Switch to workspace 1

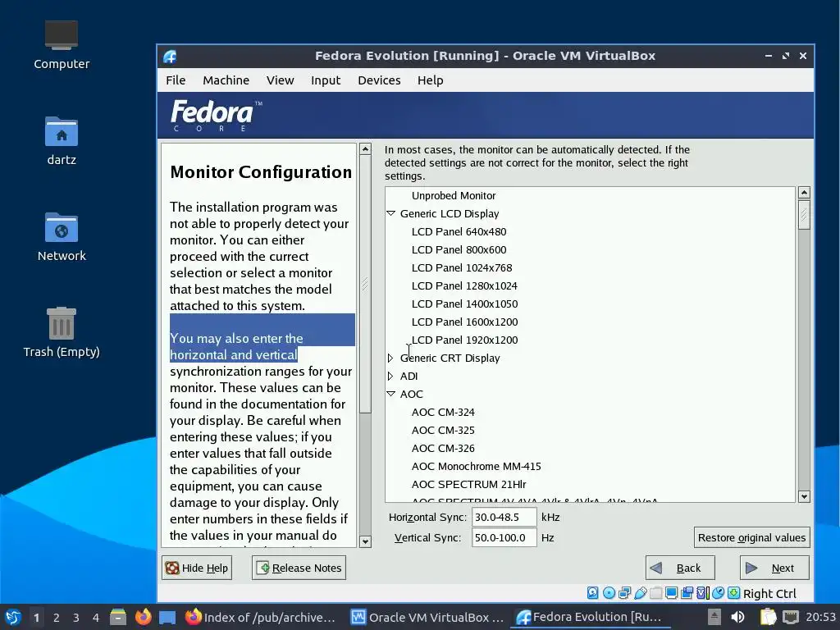point(36,618)
